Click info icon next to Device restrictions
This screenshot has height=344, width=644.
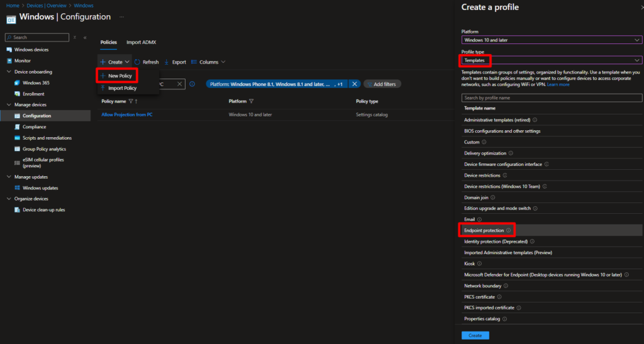(505, 175)
